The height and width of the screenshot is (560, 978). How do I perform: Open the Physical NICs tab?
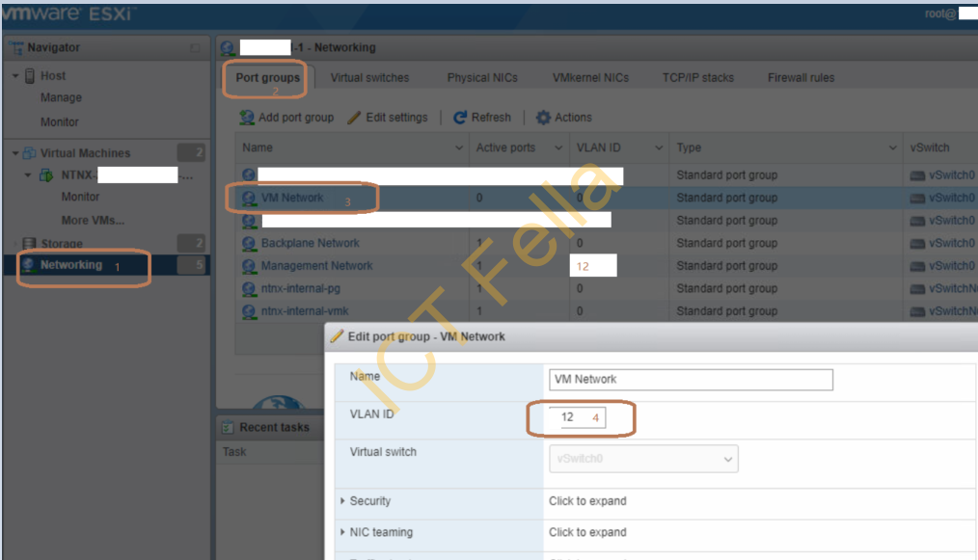point(482,78)
